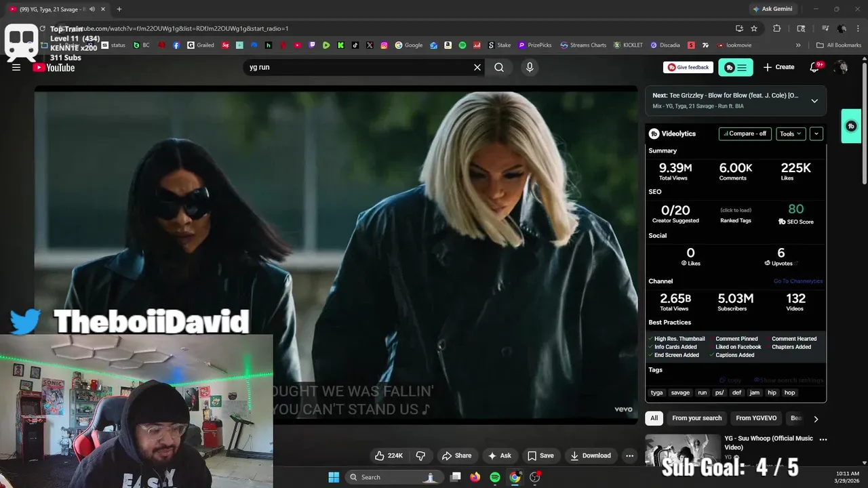Open YG - Suu Whoop video thumbnail
This screenshot has height=488, width=868.
(x=682, y=451)
